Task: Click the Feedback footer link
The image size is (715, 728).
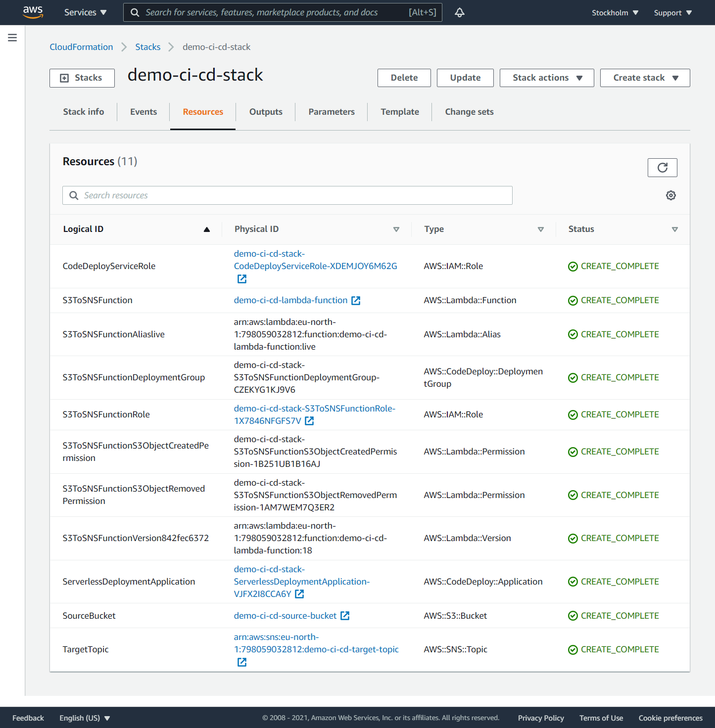Action: (x=28, y=718)
